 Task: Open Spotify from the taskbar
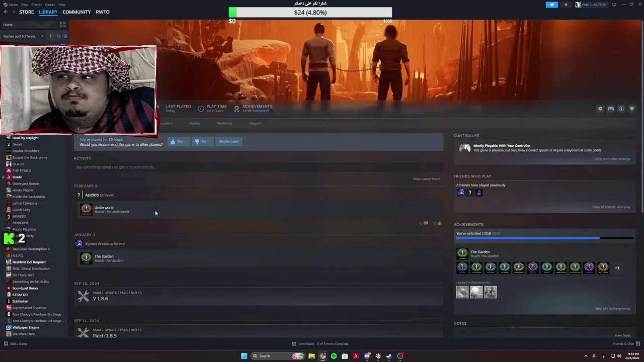pos(334,356)
